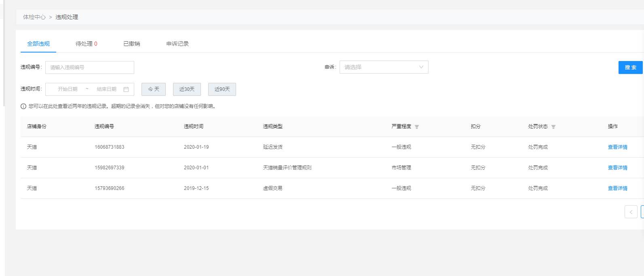
Task: Focus the 违规编号 input field
Action: coord(89,67)
